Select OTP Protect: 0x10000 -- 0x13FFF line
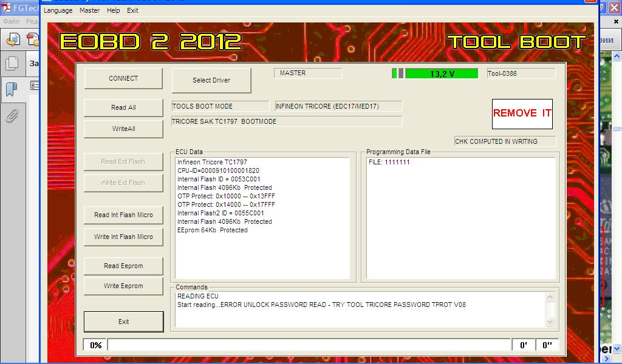 (x=226, y=196)
